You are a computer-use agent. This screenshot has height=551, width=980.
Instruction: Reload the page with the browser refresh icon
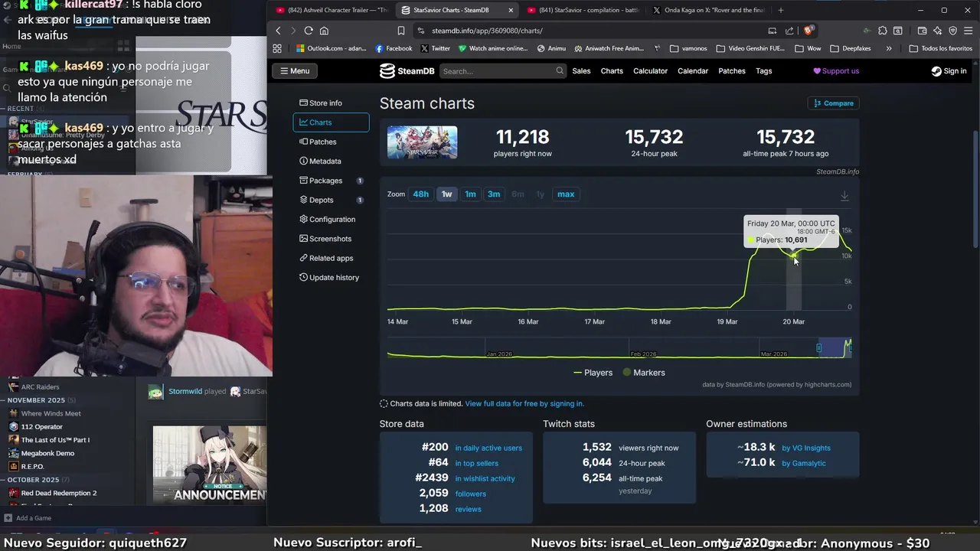click(x=309, y=31)
